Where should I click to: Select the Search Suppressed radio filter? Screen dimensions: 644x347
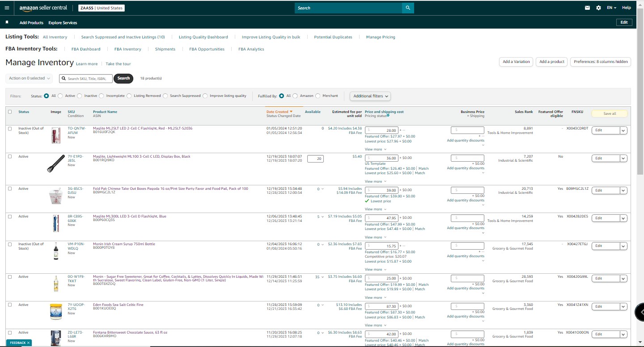[165, 96]
